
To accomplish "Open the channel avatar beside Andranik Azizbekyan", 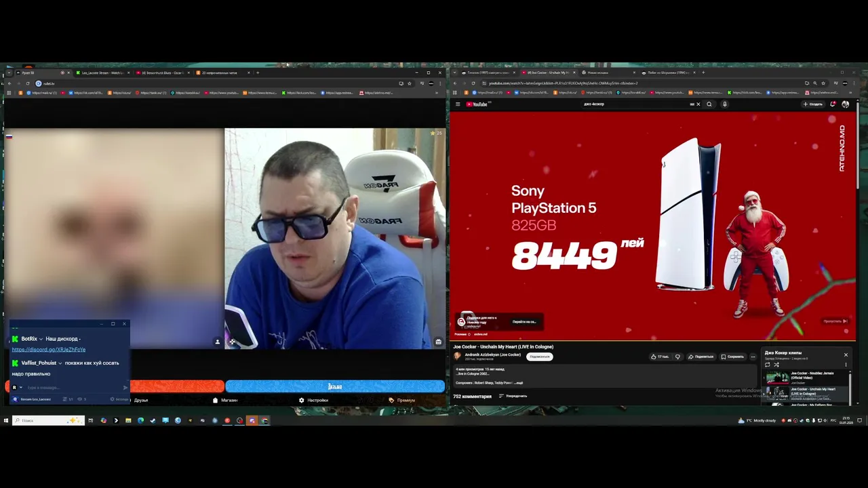I will (x=457, y=356).
